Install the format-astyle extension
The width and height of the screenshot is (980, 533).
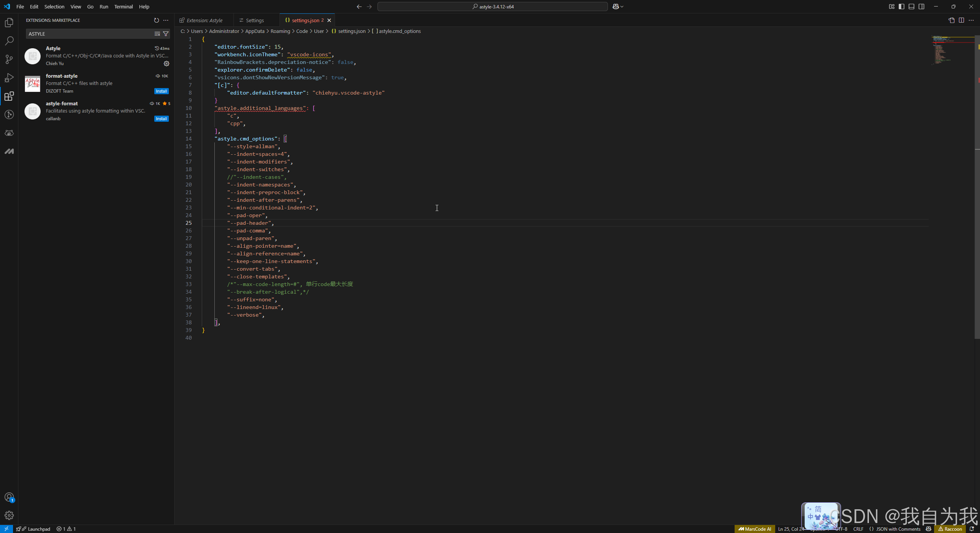click(x=161, y=91)
